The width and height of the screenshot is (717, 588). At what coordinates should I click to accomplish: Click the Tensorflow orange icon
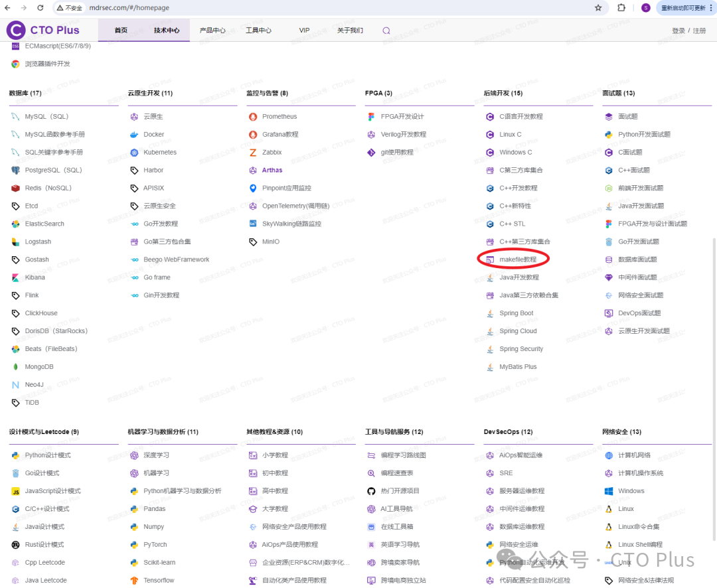tap(134, 580)
